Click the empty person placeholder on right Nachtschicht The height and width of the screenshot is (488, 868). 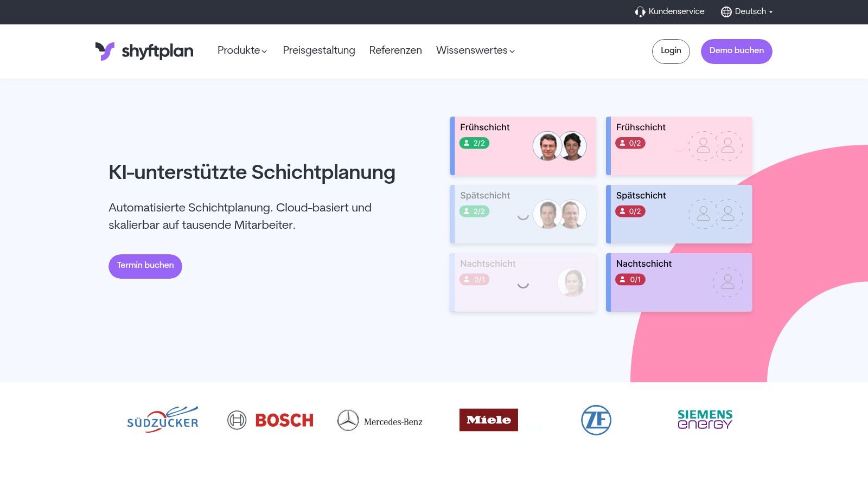pyautogui.click(x=727, y=282)
